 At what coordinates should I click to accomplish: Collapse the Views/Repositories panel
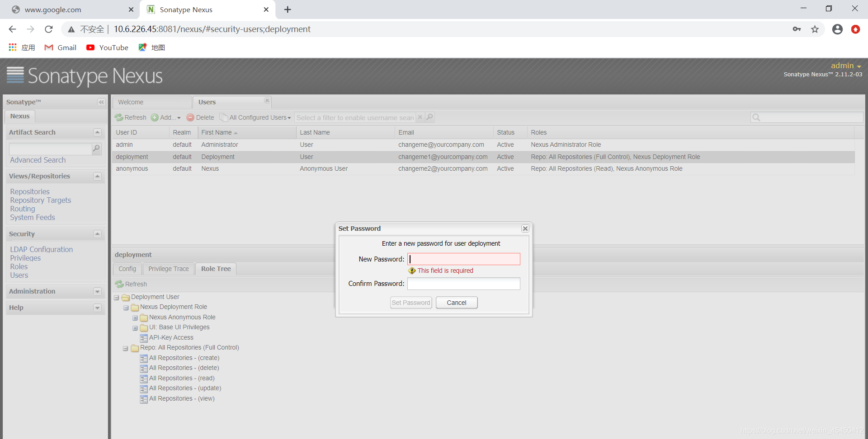(x=97, y=176)
